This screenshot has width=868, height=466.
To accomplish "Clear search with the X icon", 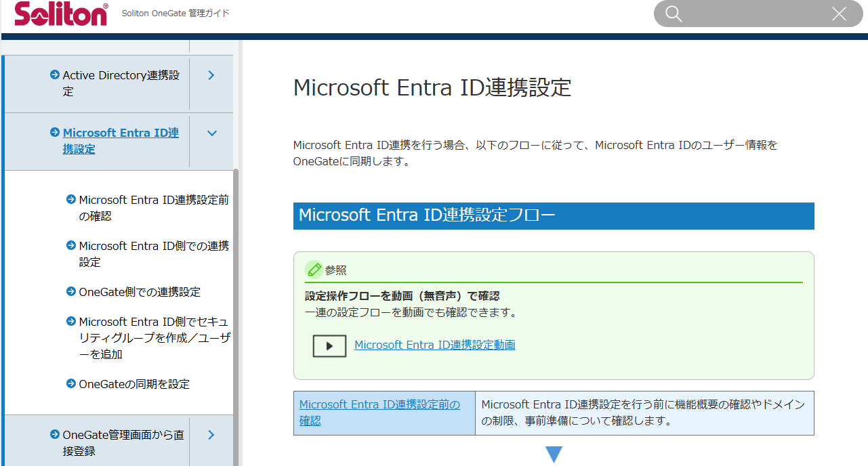I will 839,14.
